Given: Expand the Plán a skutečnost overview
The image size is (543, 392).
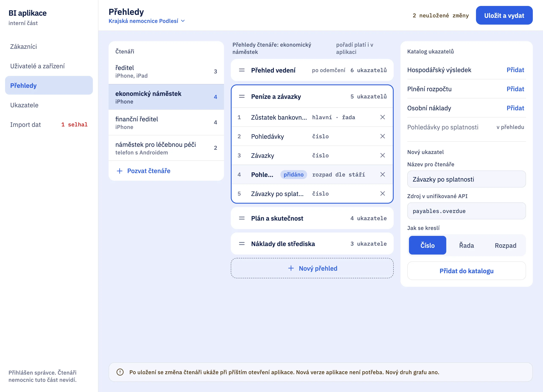Looking at the screenshot, I should point(312,218).
